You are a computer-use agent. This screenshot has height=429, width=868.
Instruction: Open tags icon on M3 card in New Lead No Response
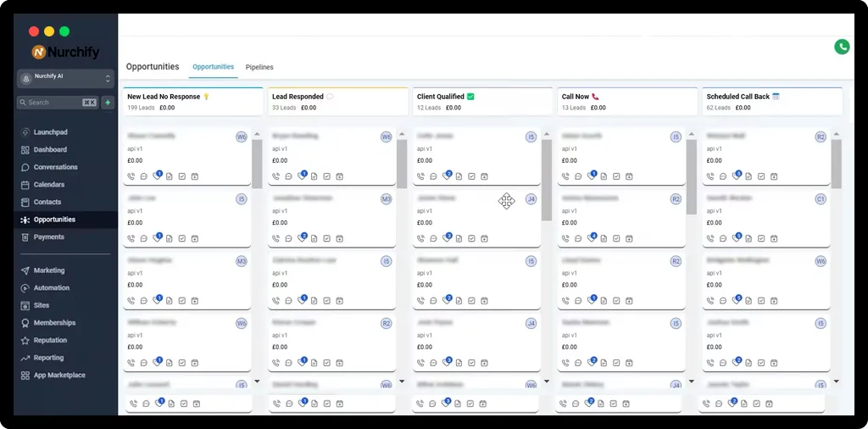click(157, 299)
